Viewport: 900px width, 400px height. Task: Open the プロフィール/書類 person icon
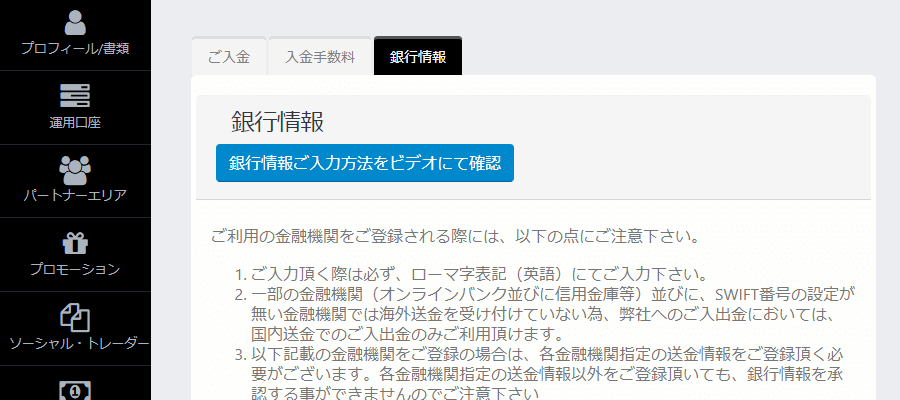[x=75, y=22]
